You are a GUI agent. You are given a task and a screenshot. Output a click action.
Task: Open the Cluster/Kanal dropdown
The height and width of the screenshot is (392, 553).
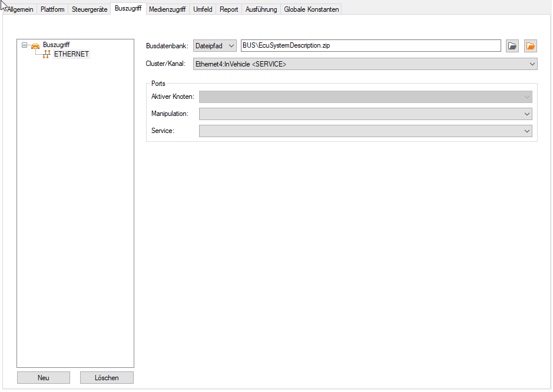[x=365, y=64]
